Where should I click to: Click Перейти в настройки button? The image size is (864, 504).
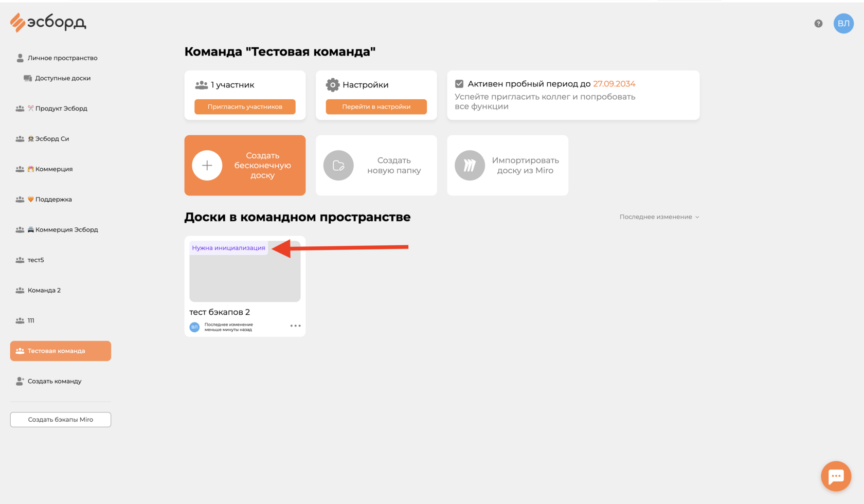coord(376,106)
